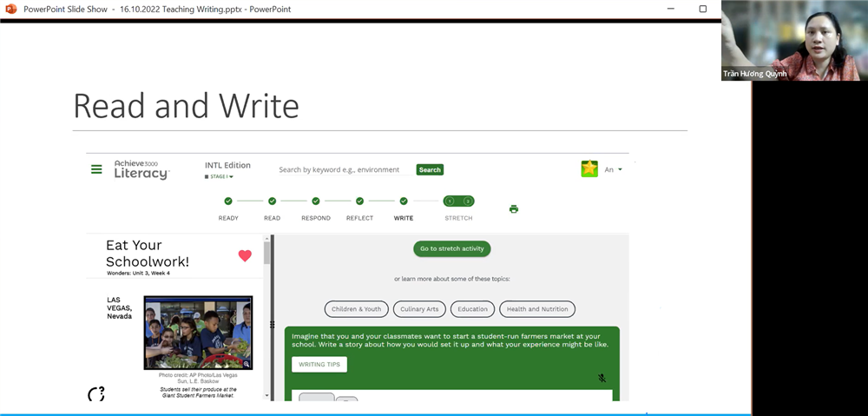Viewport: 868px width, 416px height.
Task: Switch to the READ step
Action: coord(272,201)
